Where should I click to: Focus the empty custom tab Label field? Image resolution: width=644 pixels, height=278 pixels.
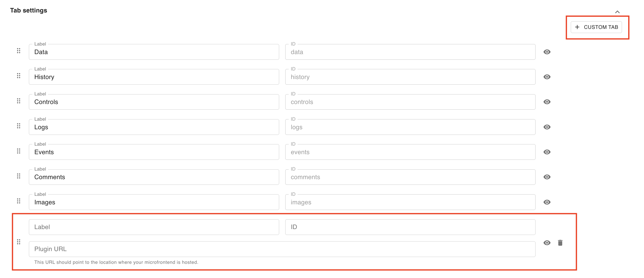pyautogui.click(x=154, y=227)
